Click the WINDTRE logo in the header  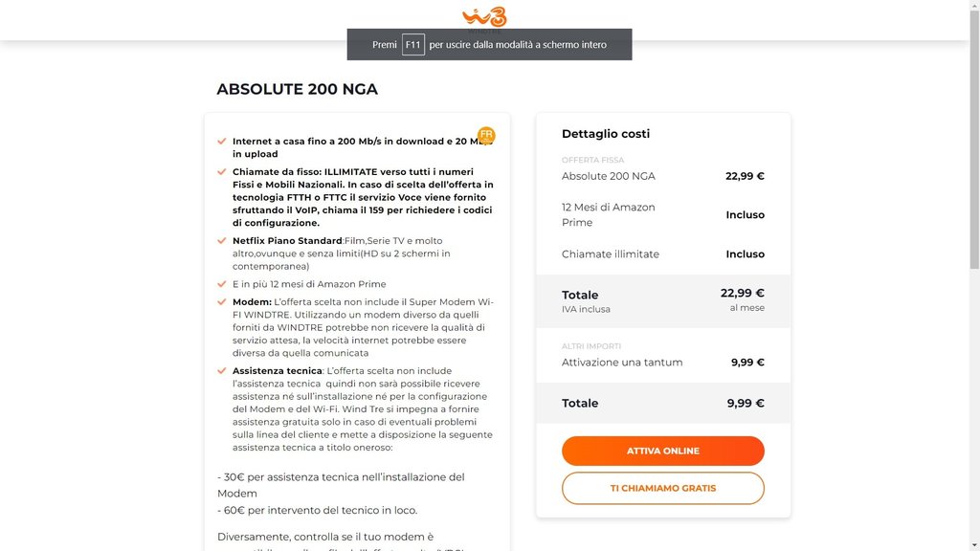click(484, 17)
